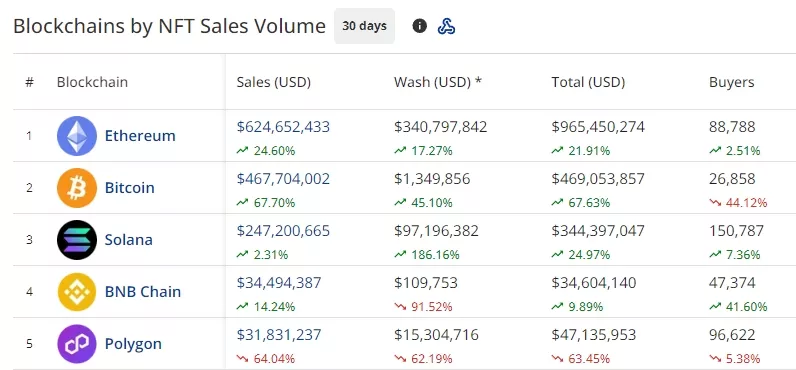796x370 pixels.
Task: Click the Solana sales change 2.31%
Action: pyautogui.click(x=262, y=255)
